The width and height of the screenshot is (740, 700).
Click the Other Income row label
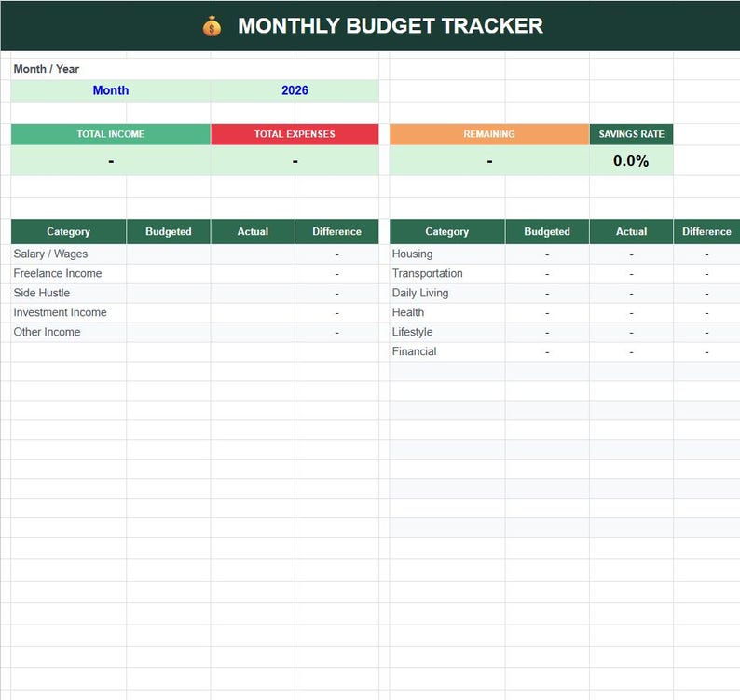coord(47,333)
